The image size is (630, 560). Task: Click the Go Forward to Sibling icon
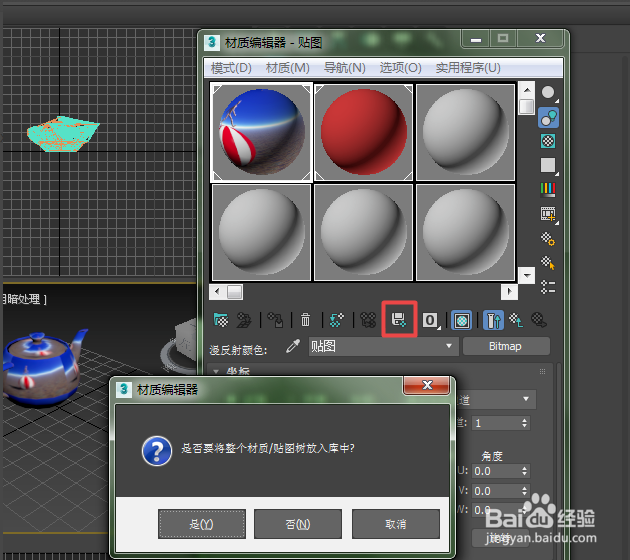click(x=539, y=320)
